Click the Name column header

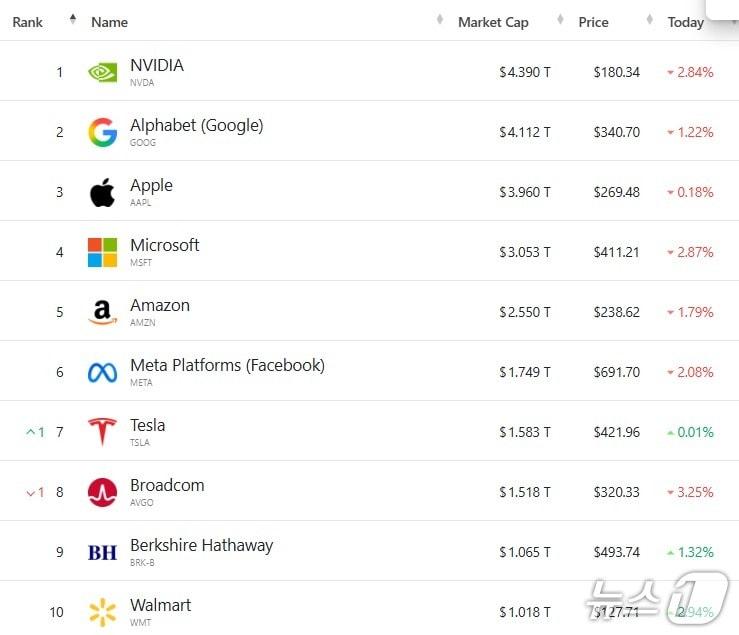coord(109,22)
